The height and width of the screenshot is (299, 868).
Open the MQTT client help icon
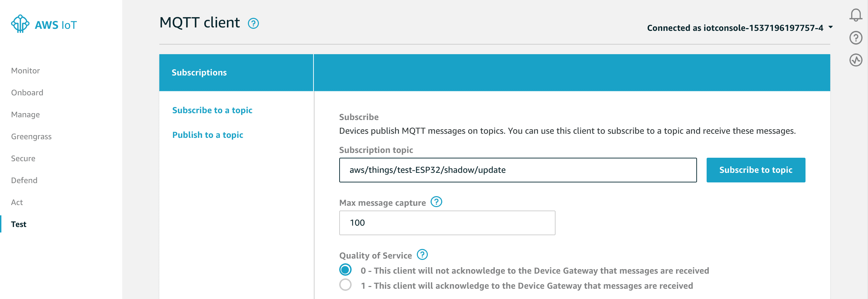253,23
